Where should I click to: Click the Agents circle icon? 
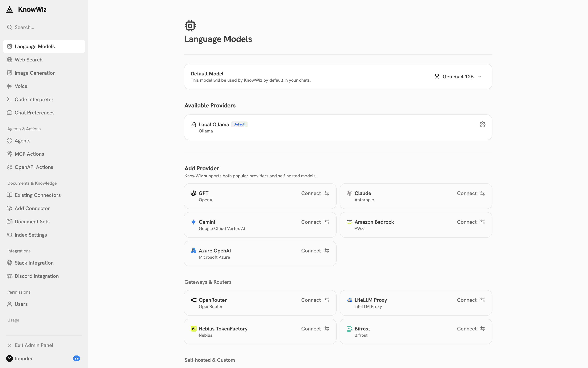click(x=10, y=141)
